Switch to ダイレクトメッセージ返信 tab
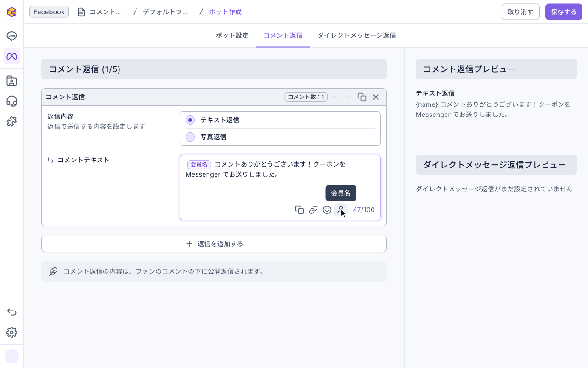588x368 pixels. 356,35
